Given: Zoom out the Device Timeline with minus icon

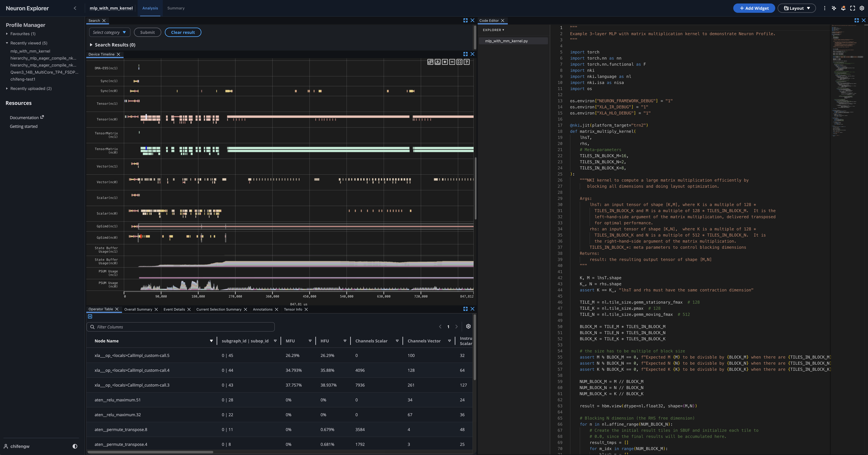Looking at the screenshot, I should [452, 62].
